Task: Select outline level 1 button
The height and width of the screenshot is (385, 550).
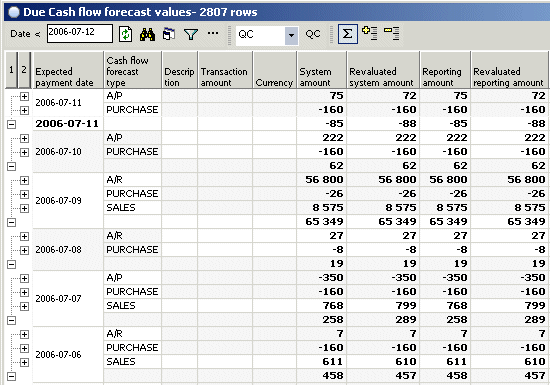Action: pyautogui.click(x=11, y=70)
